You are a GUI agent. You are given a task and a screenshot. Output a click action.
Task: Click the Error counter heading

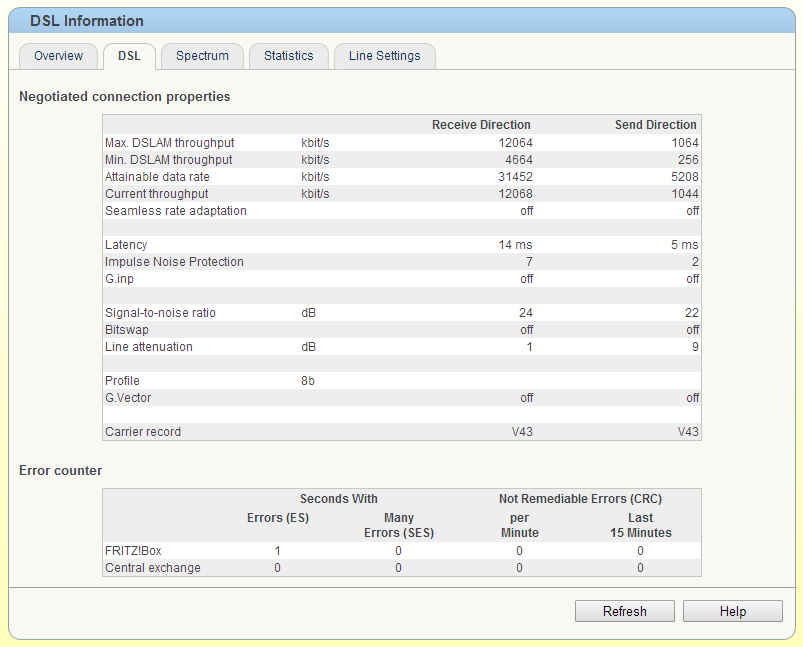60,470
